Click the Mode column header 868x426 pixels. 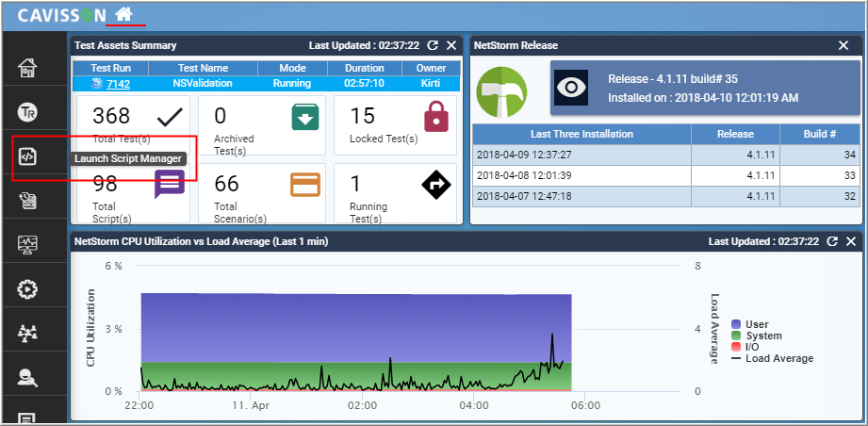[292, 68]
